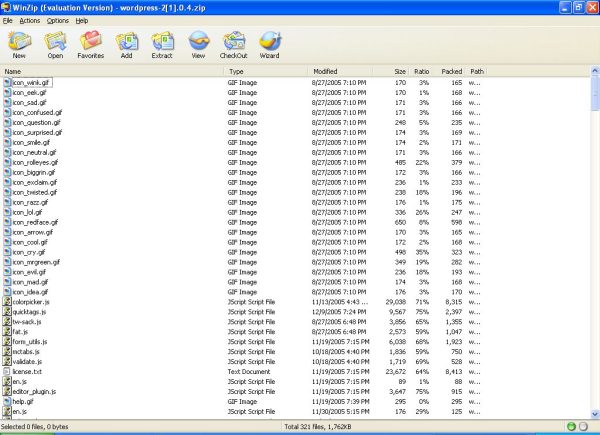Select file icon_idea.gif
This screenshot has height=435, width=600.
coord(30,292)
